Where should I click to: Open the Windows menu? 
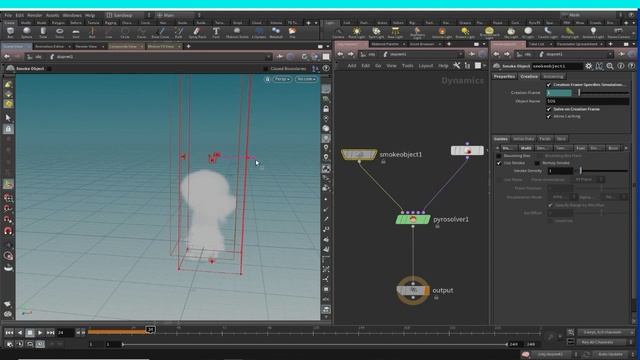(x=72, y=15)
